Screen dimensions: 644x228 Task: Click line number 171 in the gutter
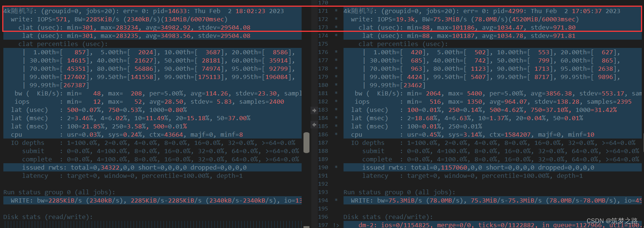point(323,11)
